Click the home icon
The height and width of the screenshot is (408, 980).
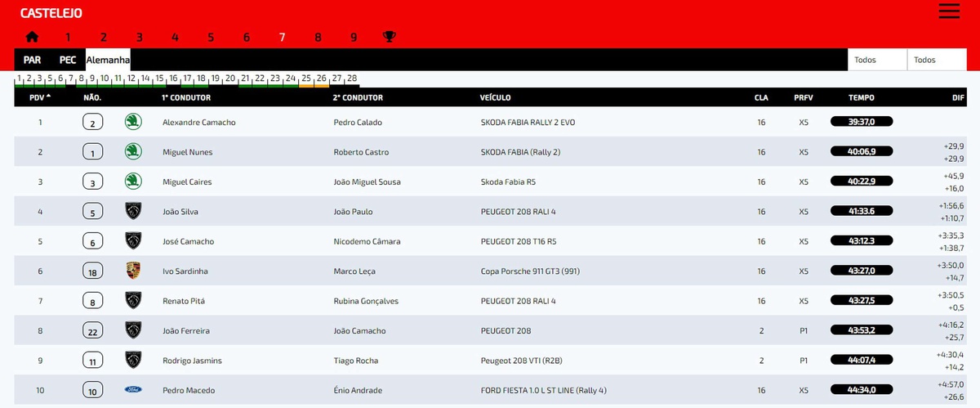point(32,37)
